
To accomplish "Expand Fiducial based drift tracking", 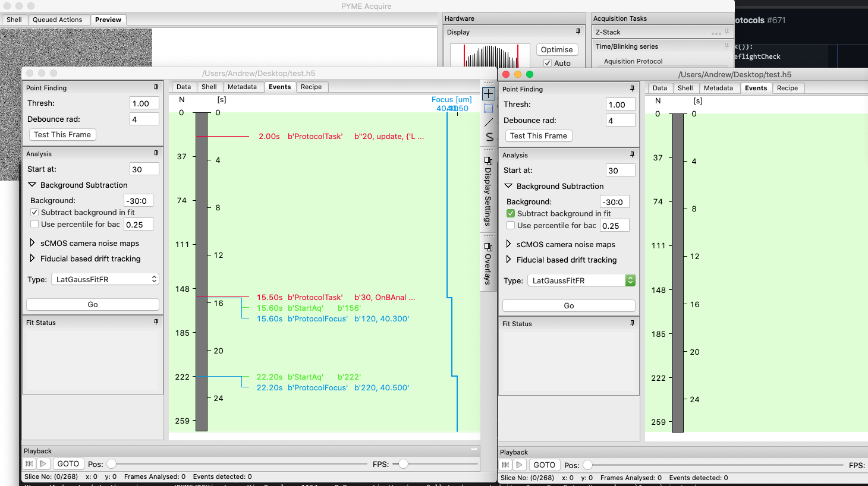I will (x=33, y=258).
